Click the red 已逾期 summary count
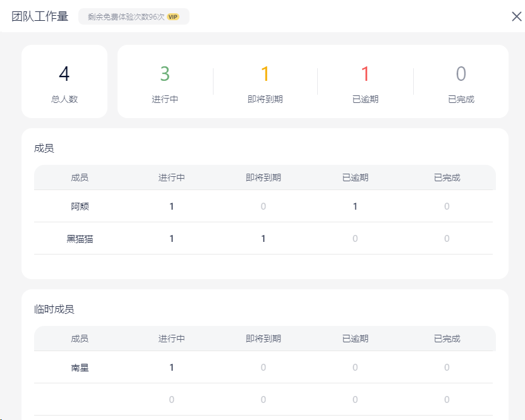525x420 pixels. (x=365, y=75)
